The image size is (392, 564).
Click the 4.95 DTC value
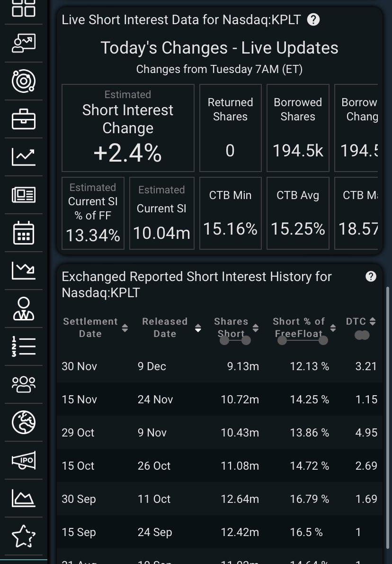point(366,432)
